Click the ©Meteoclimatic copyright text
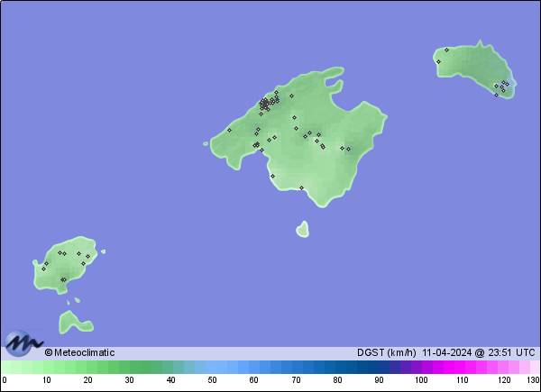Image resolution: width=541 pixels, height=392 pixels. point(79,352)
